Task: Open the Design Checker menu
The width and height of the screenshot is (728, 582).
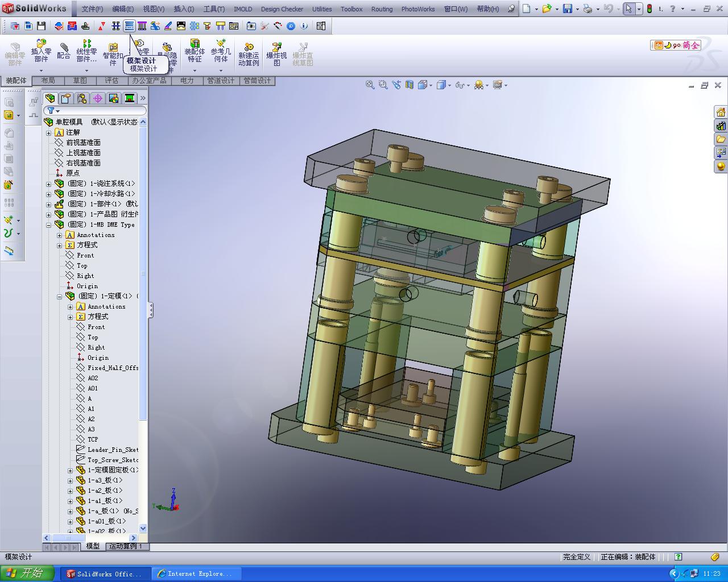Action: click(x=282, y=9)
